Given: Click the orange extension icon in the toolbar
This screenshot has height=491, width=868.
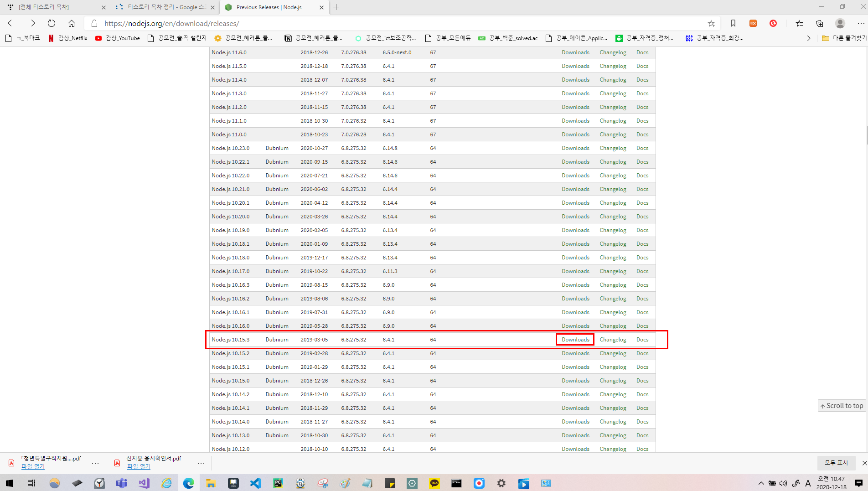Looking at the screenshot, I should 753,23.
